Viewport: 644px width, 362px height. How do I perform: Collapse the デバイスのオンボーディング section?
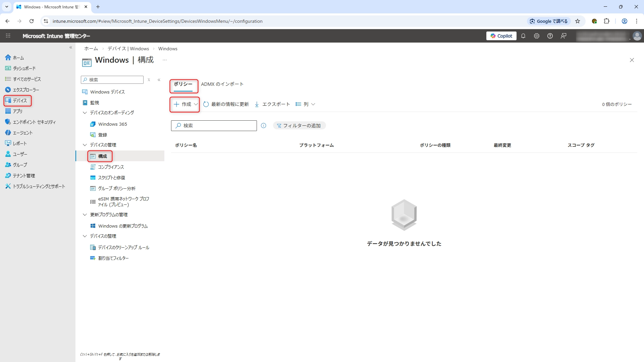point(85,113)
